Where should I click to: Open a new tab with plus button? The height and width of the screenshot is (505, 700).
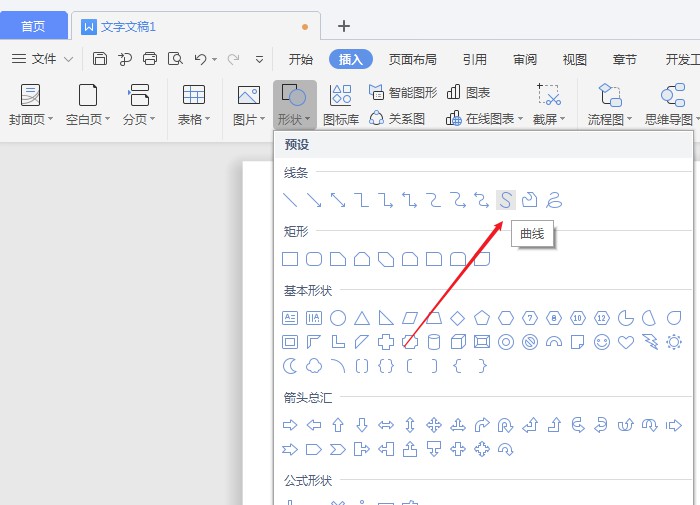344,26
